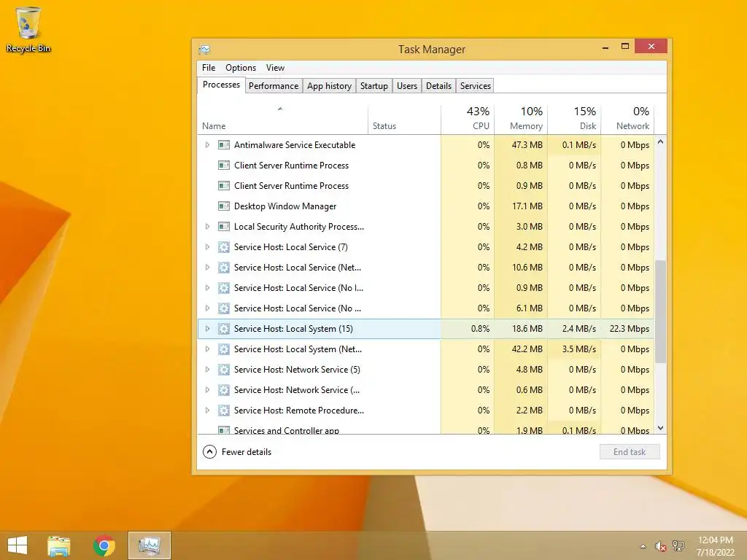This screenshot has width=747, height=560.
Task: Switch to the Details tab
Action: (x=438, y=86)
